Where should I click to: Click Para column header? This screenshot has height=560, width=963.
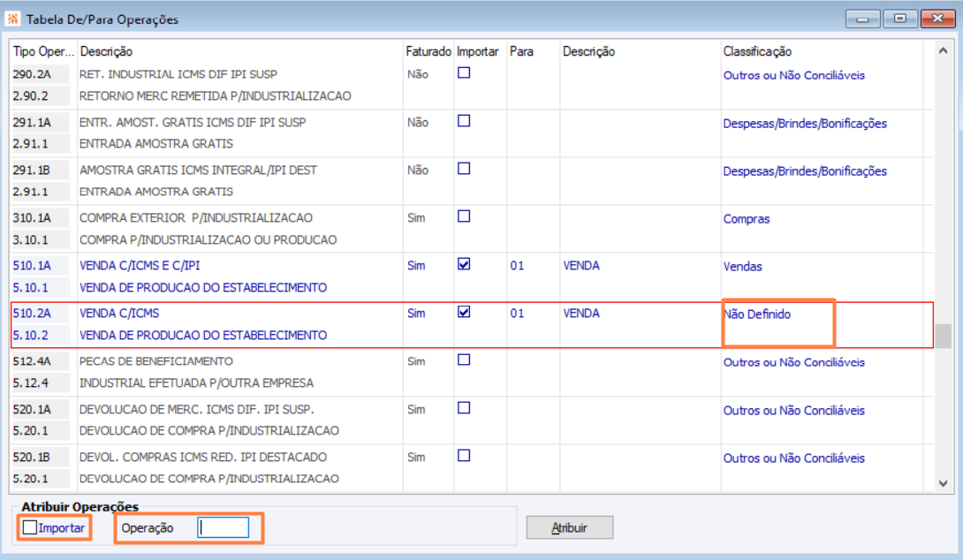click(521, 51)
